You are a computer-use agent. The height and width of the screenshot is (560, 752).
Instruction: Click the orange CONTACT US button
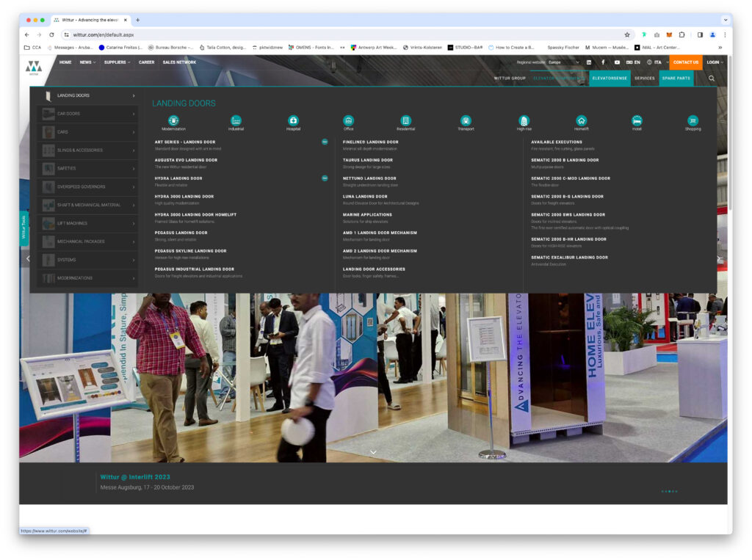(x=685, y=62)
